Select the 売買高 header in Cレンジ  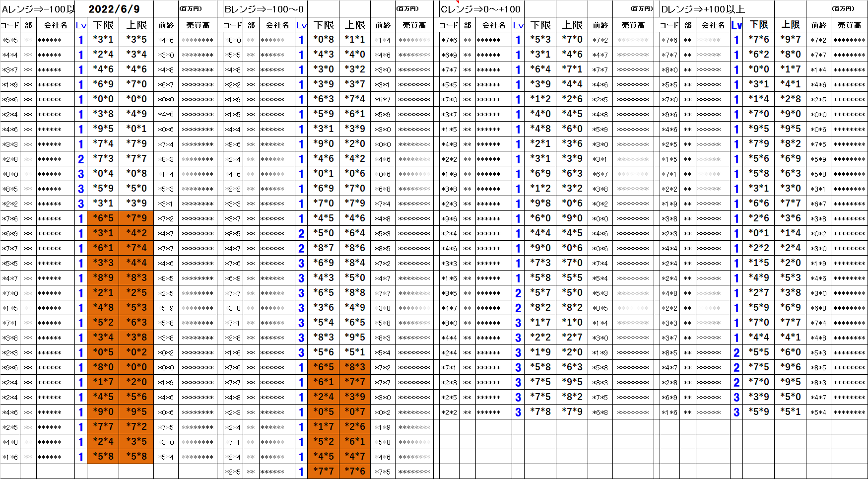tap(633, 25)
